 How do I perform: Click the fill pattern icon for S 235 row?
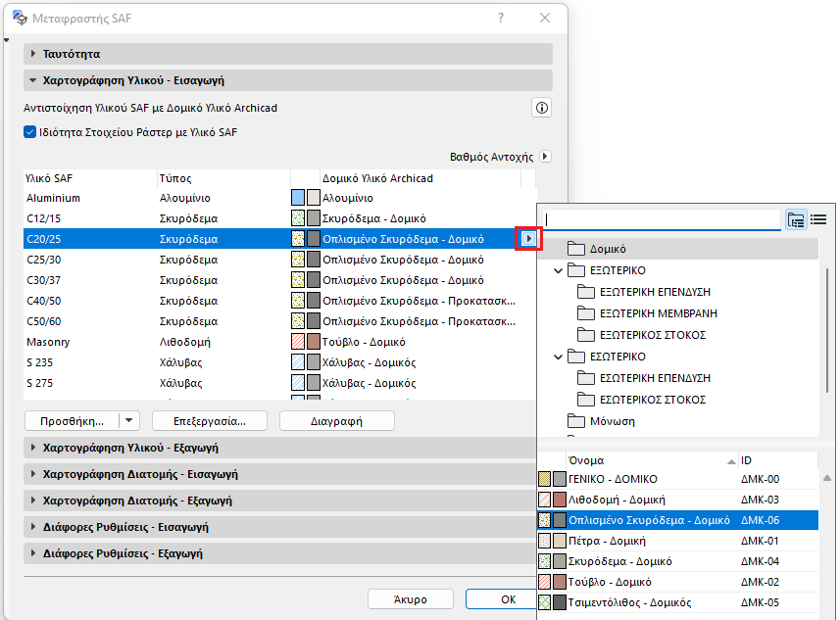298,362
